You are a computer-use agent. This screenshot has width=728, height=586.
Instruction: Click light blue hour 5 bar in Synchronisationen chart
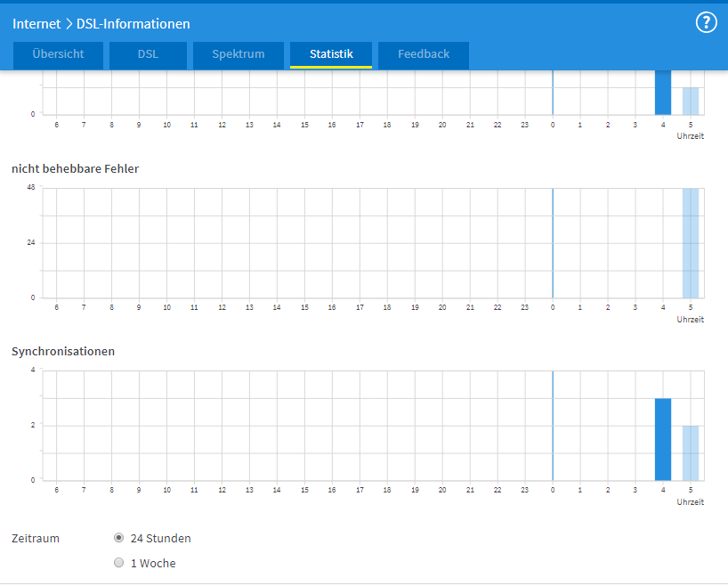691,452
